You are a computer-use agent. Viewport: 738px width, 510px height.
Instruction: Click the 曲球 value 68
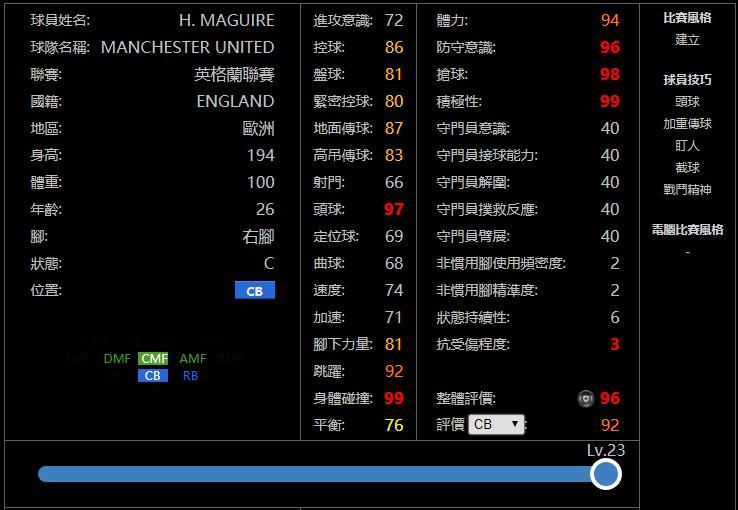tap(394, 263)
